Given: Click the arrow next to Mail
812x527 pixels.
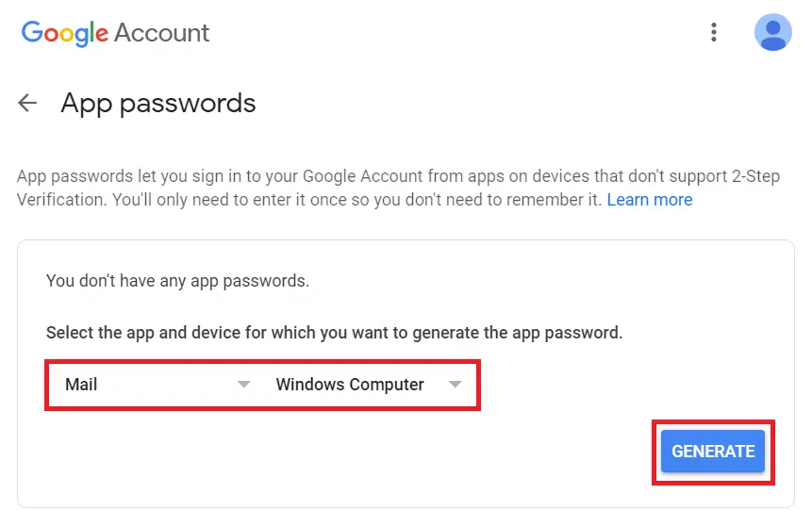Looking at the screenshot, I should pyautogui.click(x=244, y=384).
